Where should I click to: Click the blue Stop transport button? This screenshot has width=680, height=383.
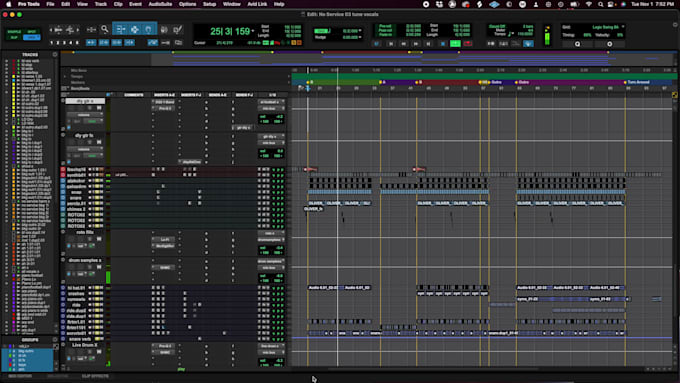[442, 44]
